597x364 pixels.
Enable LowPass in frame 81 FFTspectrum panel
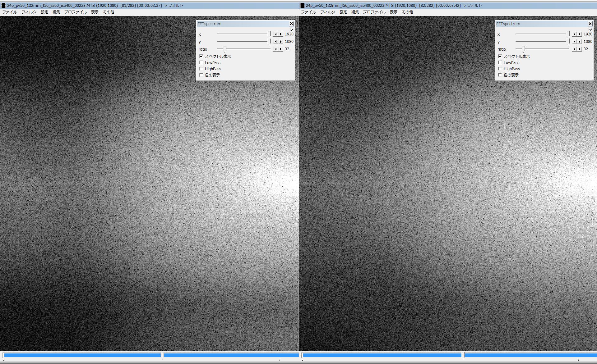201,62
